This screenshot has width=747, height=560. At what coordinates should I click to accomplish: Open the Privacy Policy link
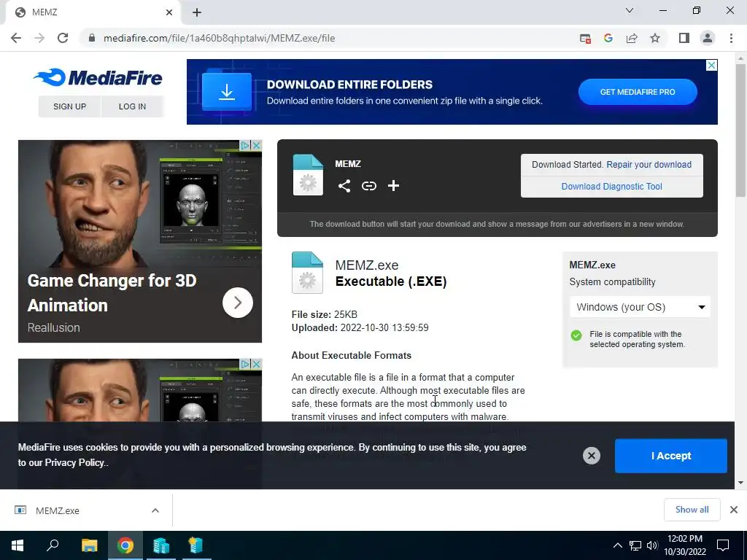pyautogui.click(x=74, y=462)
